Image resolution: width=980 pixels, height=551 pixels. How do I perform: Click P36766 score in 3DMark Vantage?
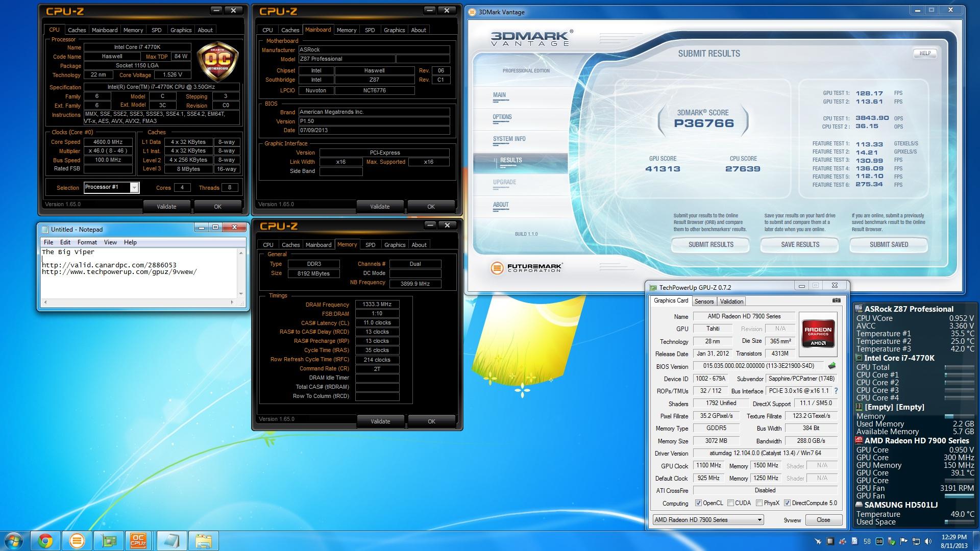tap(704, 123)
